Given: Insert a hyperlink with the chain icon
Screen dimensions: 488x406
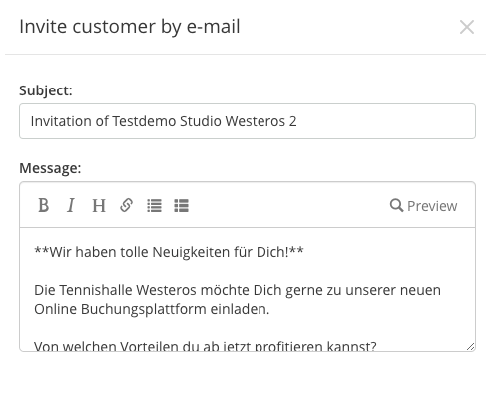Looking at the screenshot, I should (127, 205).
